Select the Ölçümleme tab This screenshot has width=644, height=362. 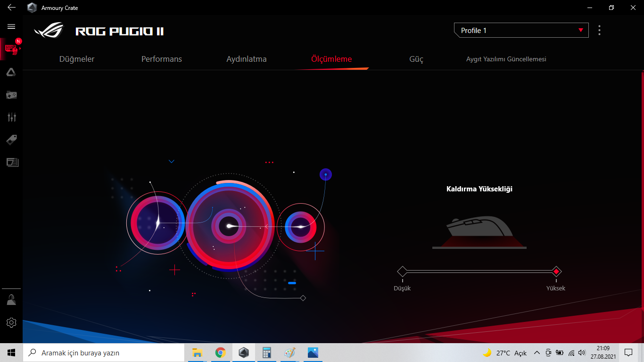[331, 59]
